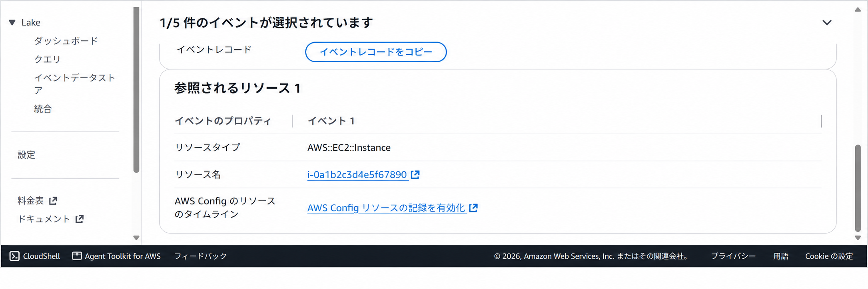Click external link icon beside instance ID
The image size is (868, 289).
point(415,174)
